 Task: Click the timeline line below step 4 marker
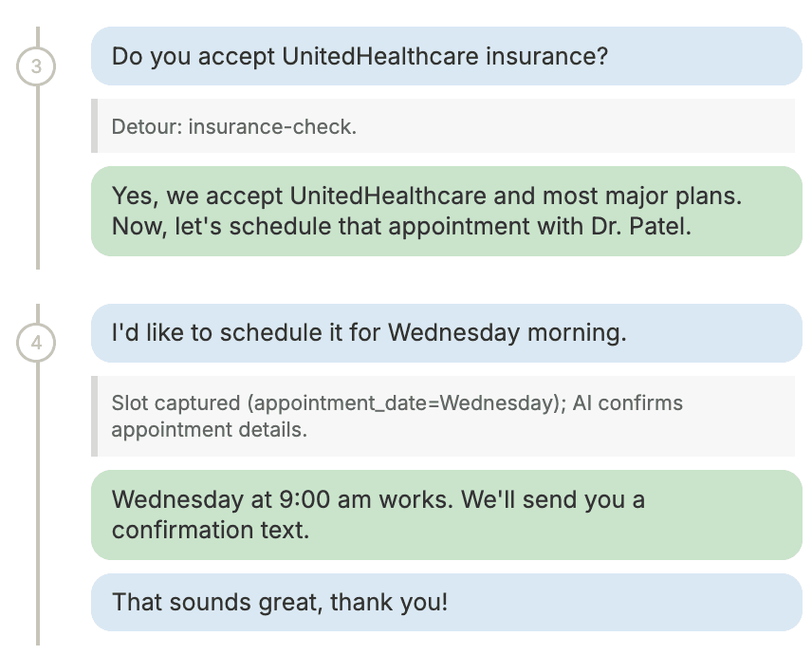tap(38, 504)
